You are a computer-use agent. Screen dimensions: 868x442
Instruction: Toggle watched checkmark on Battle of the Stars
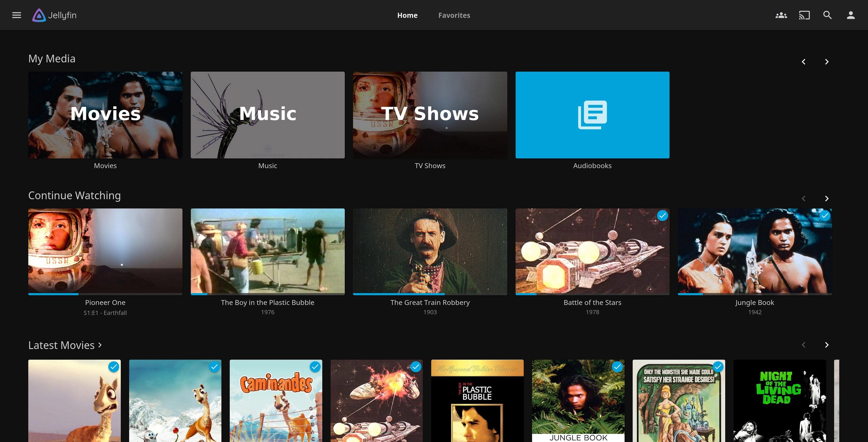pos(662,216)
